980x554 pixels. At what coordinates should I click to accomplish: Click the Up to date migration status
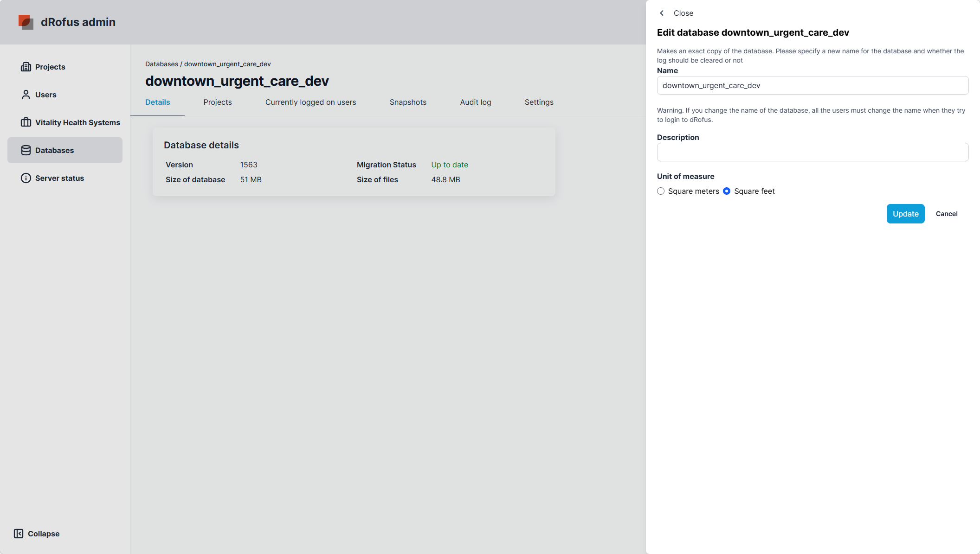(450, 165)
